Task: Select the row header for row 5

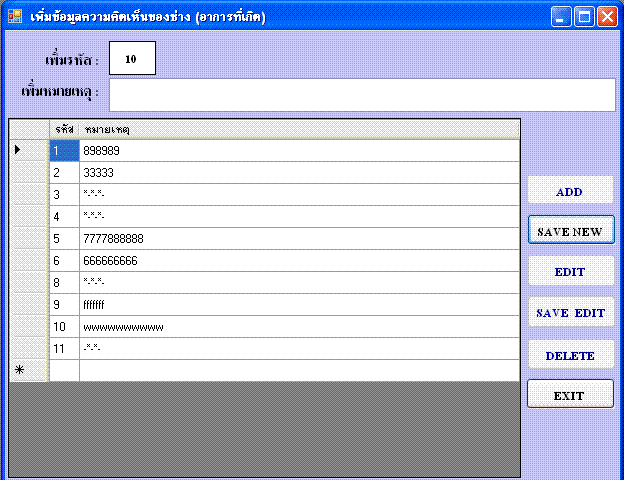Action: tap(29, 239)
